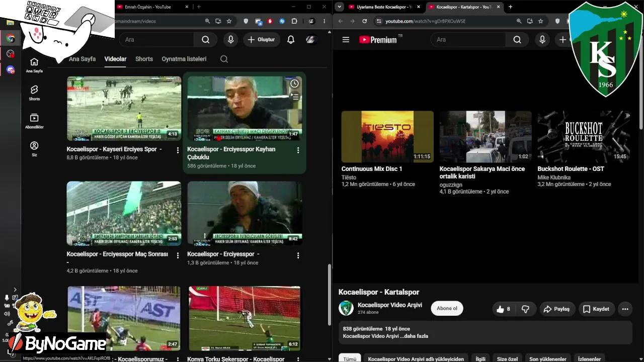Screen dimensions: 644x362
Task: Bookmark the page in right Chrome window
Action: coord(540,21)
